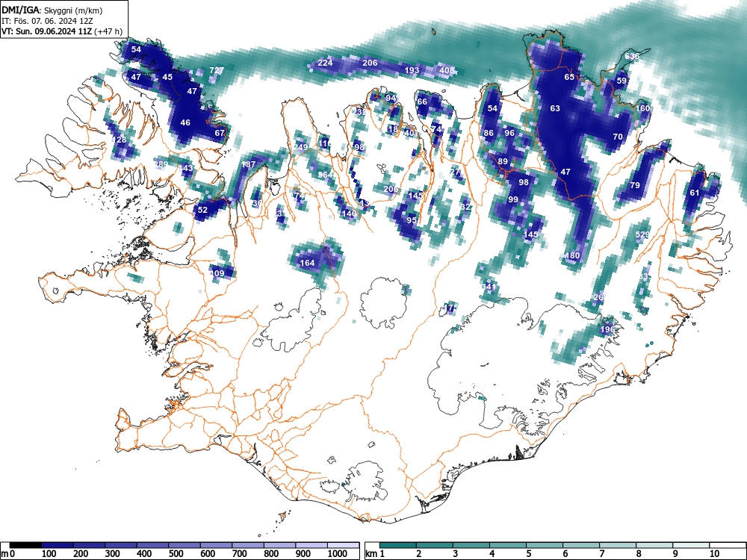The image size is (747, 560).
Task: Click the '7' label on the kilometre scale
Action: [601, 554]
